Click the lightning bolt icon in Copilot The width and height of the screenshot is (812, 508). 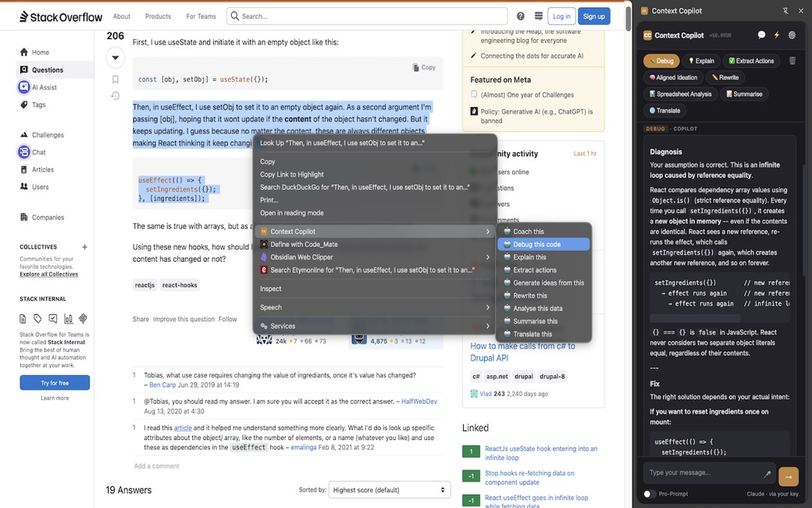[776, 34]
